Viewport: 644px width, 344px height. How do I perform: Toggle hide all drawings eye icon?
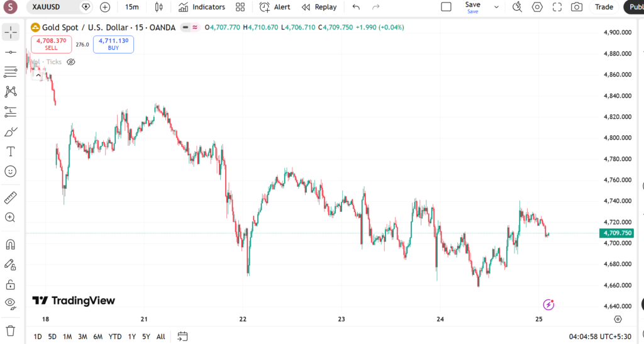pos(11,303)
